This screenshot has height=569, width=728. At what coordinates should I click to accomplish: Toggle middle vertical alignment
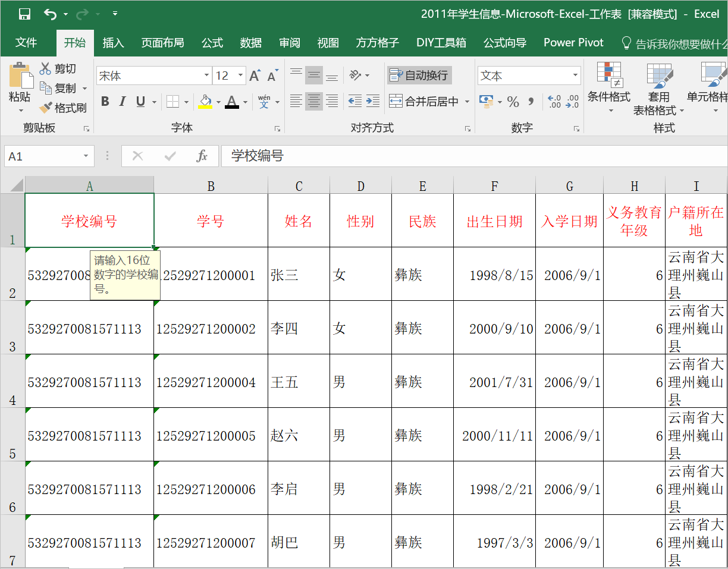[314, 75]
